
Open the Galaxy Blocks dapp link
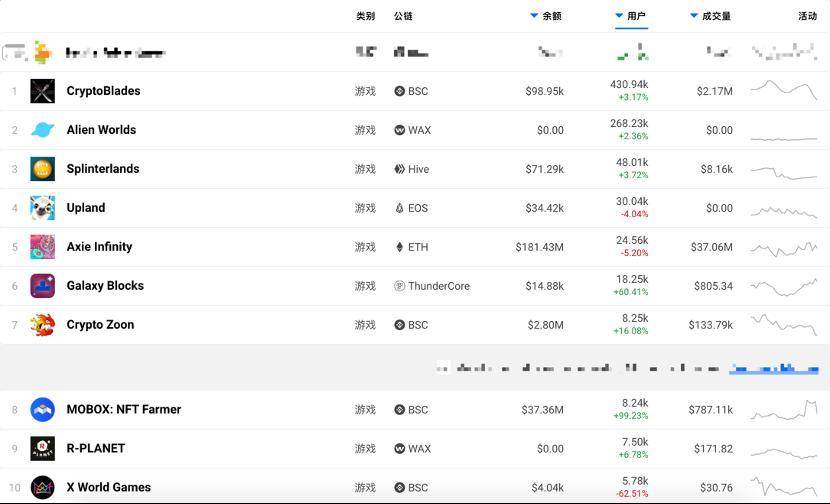(105, 286)
